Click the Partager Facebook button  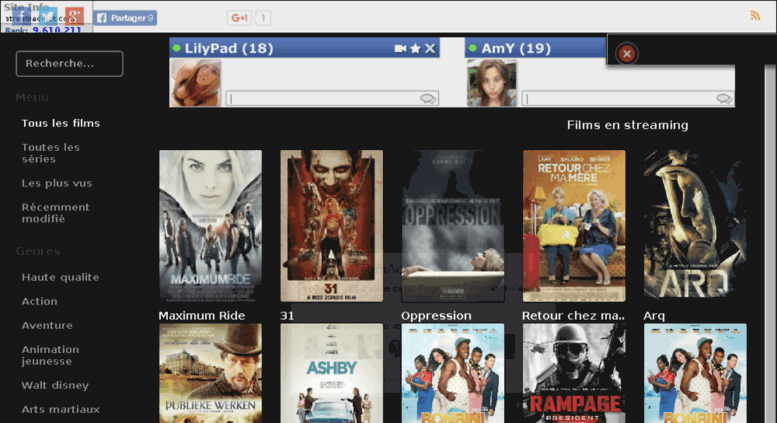tap(125, 18)
